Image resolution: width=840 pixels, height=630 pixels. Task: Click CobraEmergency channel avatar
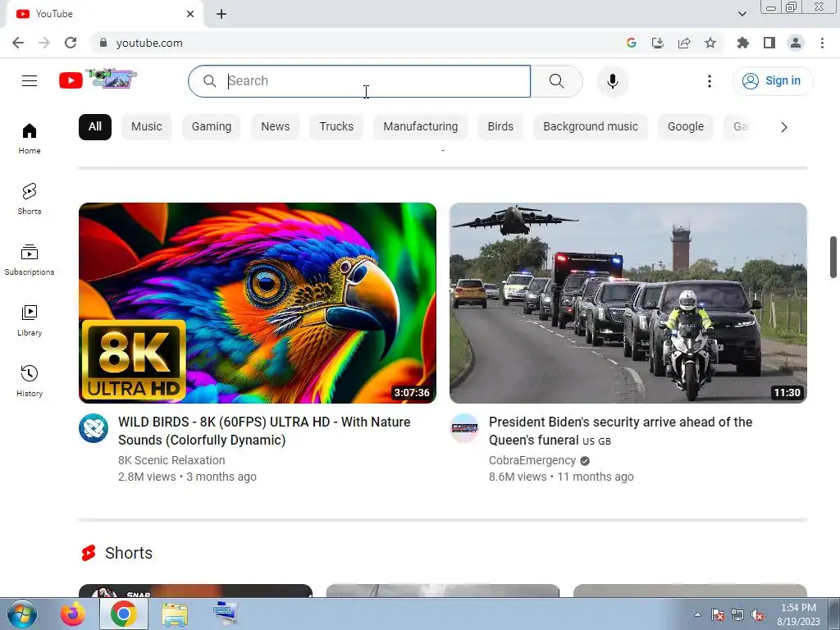click(464, 428)
